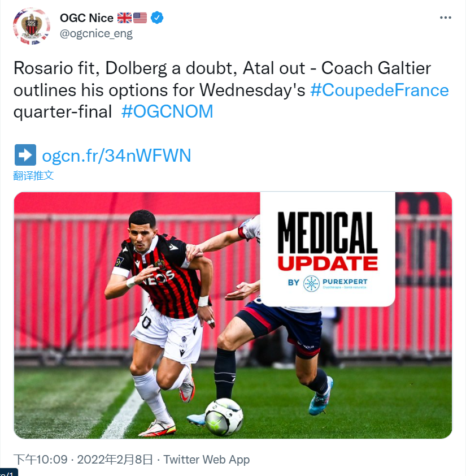Open the #OGCNOM hashtag
The width and height of the screenshot is (466, 476).
coord(167,111)
